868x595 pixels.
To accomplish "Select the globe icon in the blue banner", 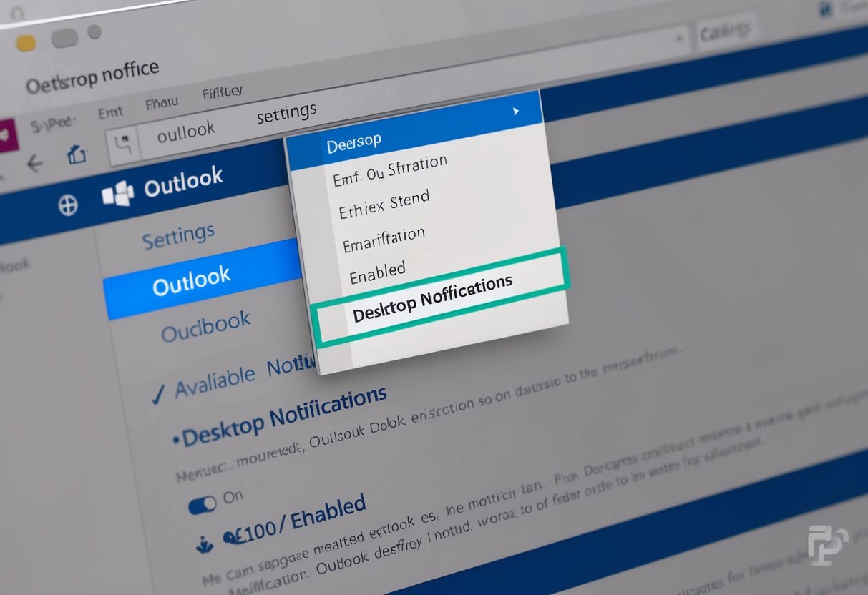I will (x=69, y=205).
